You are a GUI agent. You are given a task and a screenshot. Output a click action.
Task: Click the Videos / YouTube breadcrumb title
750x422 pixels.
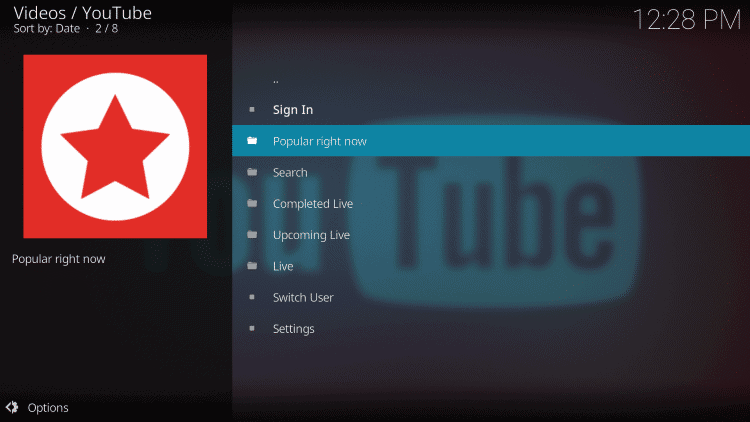(x=82, y=13)
